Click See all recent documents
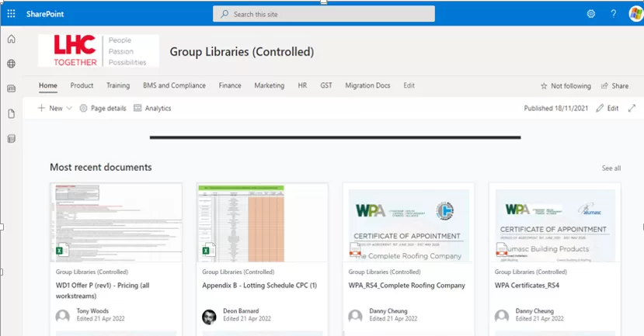Image resolution: width=644 pixels, height=336 pixels. pos(611,168)
